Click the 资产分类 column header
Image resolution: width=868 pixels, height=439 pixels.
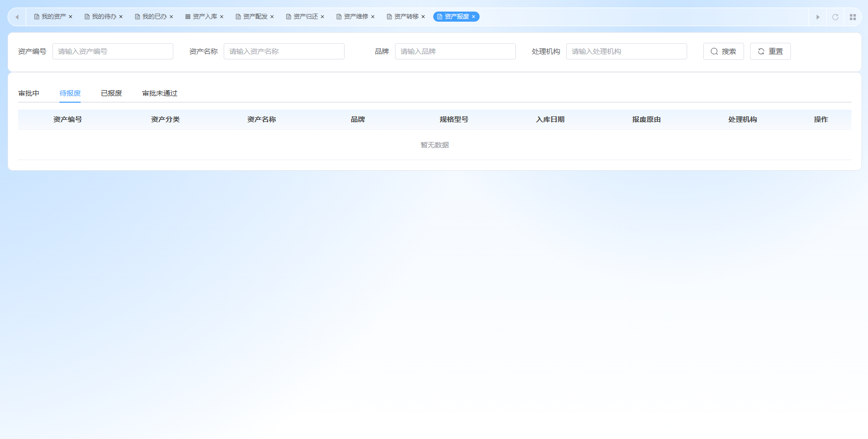tap(165, 119)
